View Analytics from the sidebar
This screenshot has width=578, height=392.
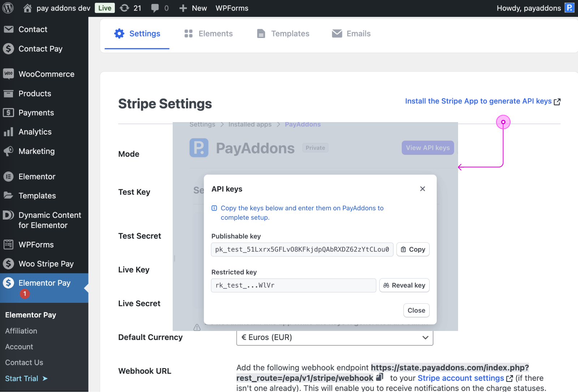[x=35, y=132]
